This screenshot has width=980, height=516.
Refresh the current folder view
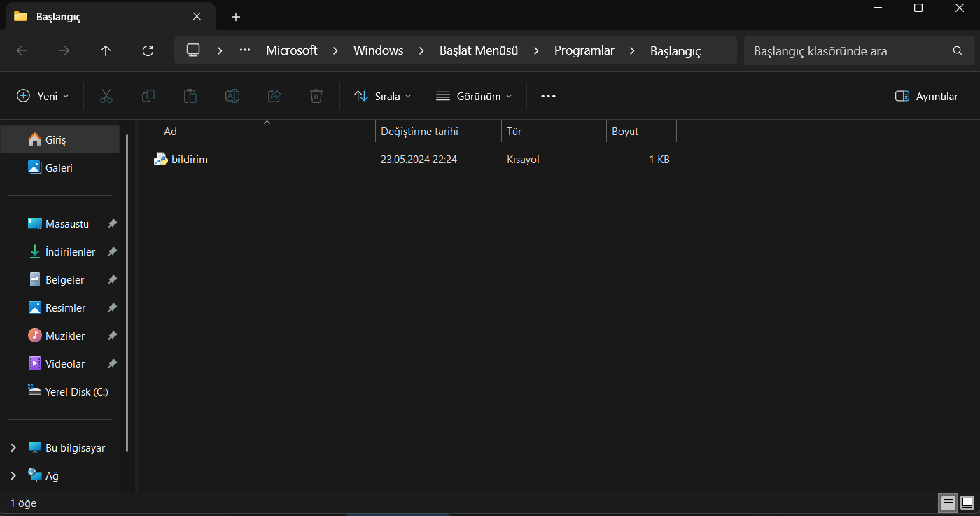[148, 50]
